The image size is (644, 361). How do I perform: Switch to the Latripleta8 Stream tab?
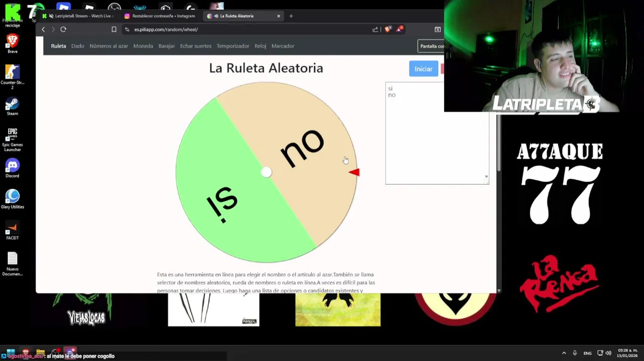click(80, 16)
